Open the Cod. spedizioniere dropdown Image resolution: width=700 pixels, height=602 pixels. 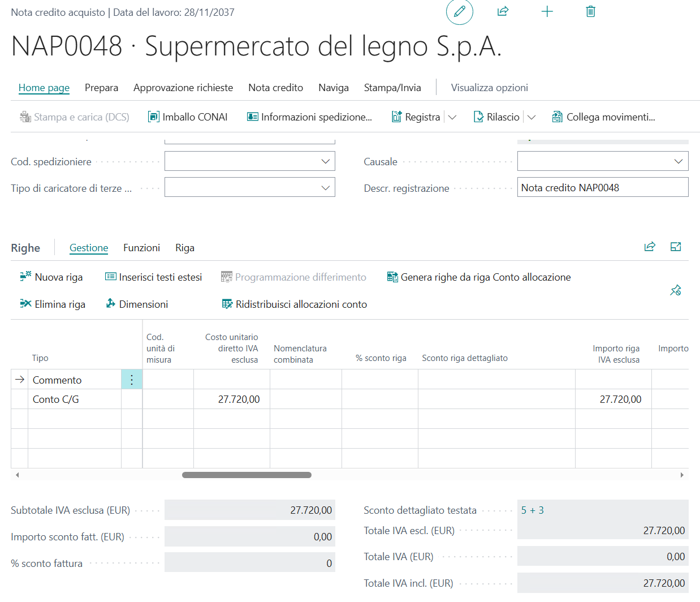coord(325,161)
